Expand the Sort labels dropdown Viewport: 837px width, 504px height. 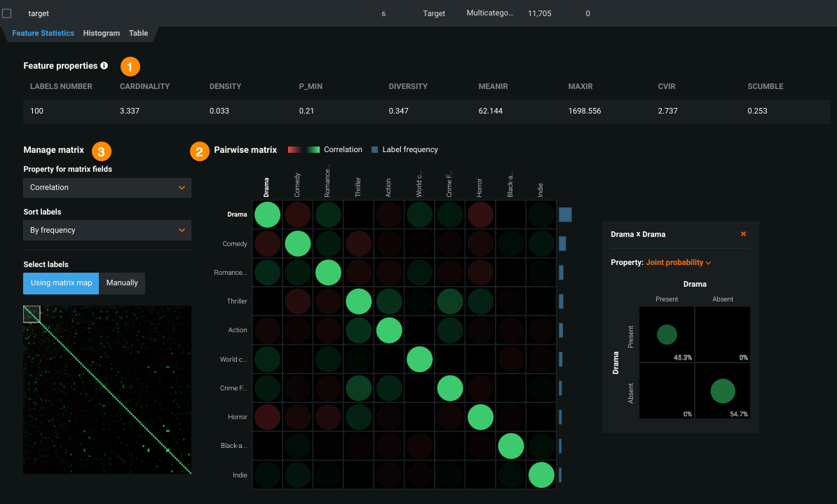pyautogui.click(x=107, y=230)
